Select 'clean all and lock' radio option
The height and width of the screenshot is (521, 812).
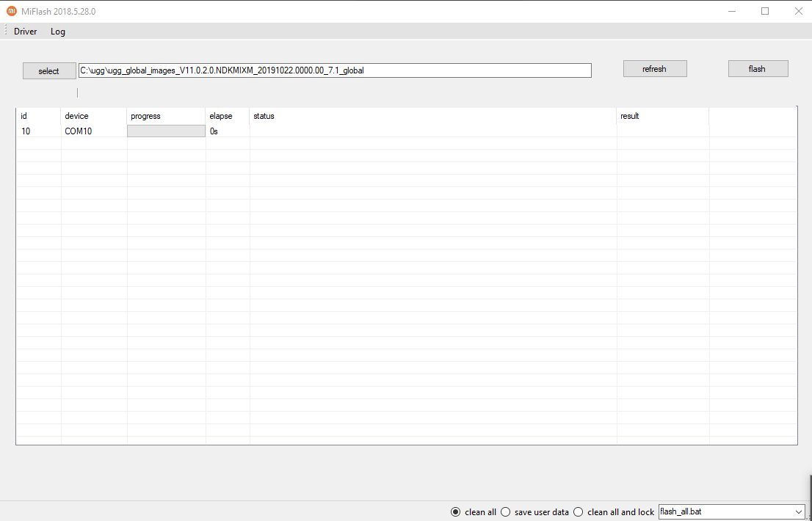[x=615, y=511]
